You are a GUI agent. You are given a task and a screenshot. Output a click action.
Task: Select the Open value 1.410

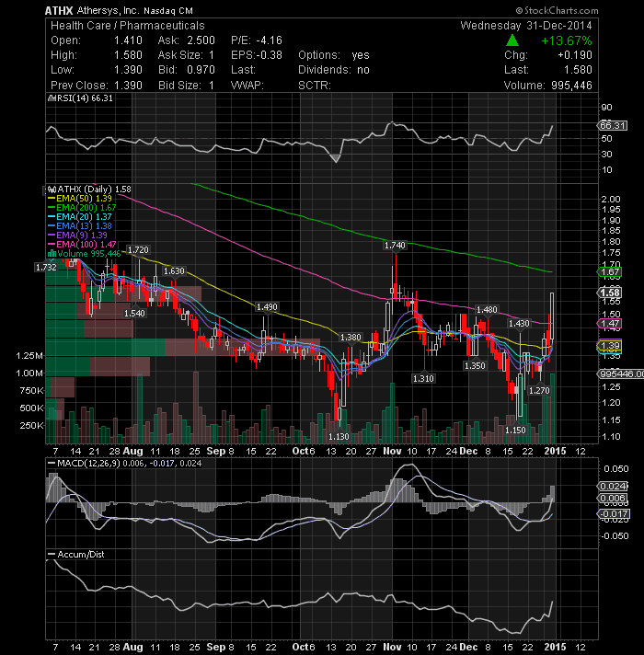click(128, 40)
